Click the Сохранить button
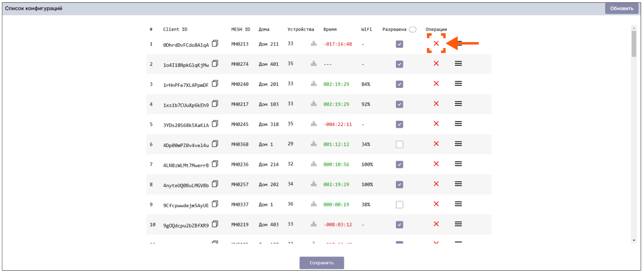 tap(322, 263)
